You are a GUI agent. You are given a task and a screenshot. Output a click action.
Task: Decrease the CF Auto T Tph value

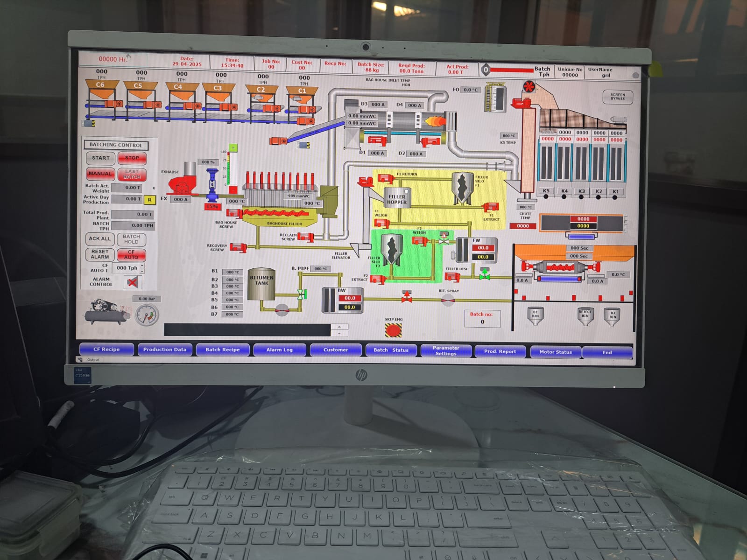pyautogui.click(x=142, y=271)
